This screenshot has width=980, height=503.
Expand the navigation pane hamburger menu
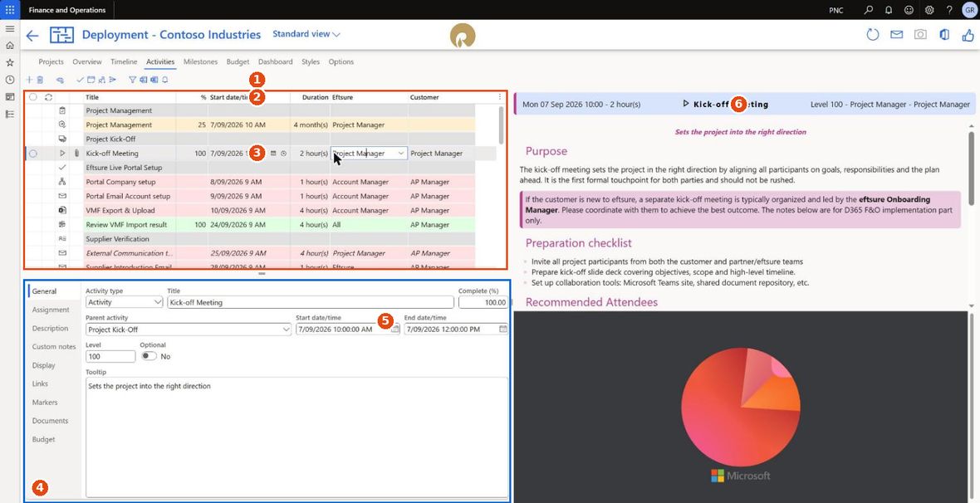coord(10,29)
